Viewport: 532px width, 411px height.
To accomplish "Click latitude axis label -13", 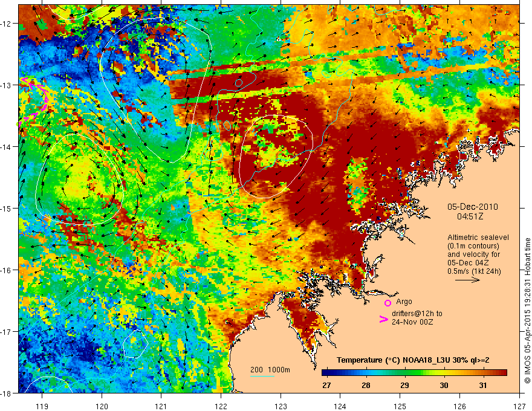I will [x=7, y=85].
